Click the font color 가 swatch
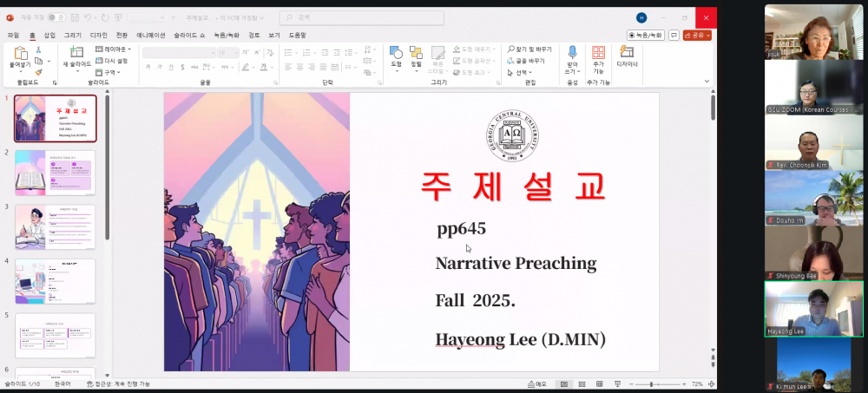Viewport: 868px width, 393px height. coord(264,67)
